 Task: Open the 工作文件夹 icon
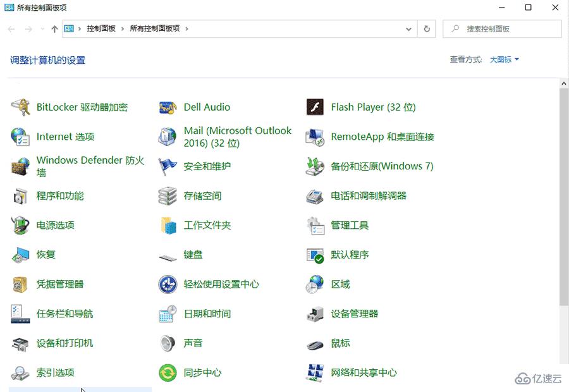click(168, 225)
